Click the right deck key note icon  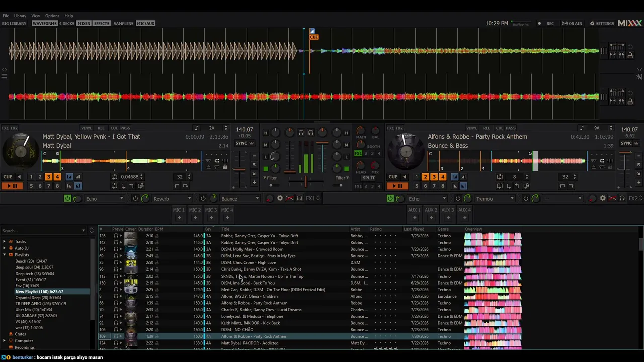click(582, 128)
